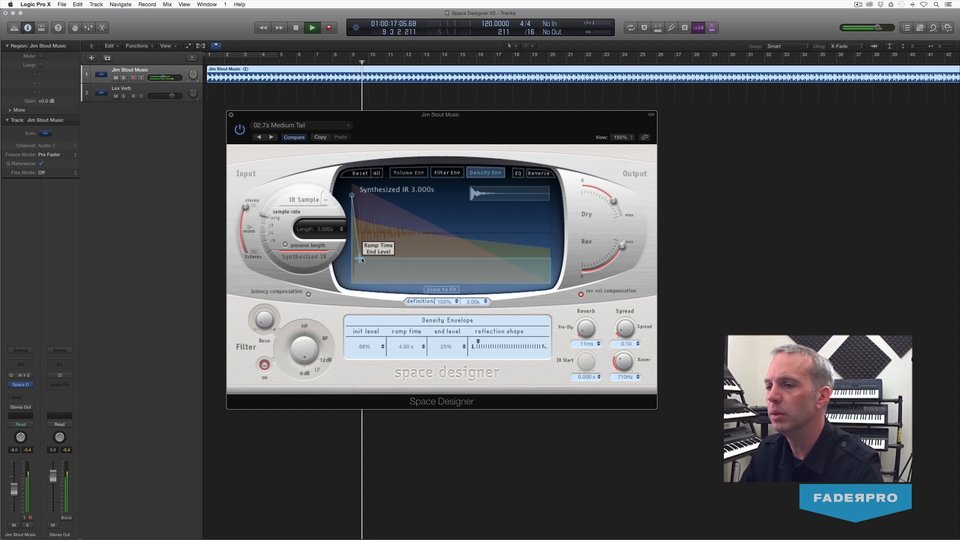The height and width of the screenshot is (540, 960).
Task: Open the Mix menu
Action: point(167,4)
